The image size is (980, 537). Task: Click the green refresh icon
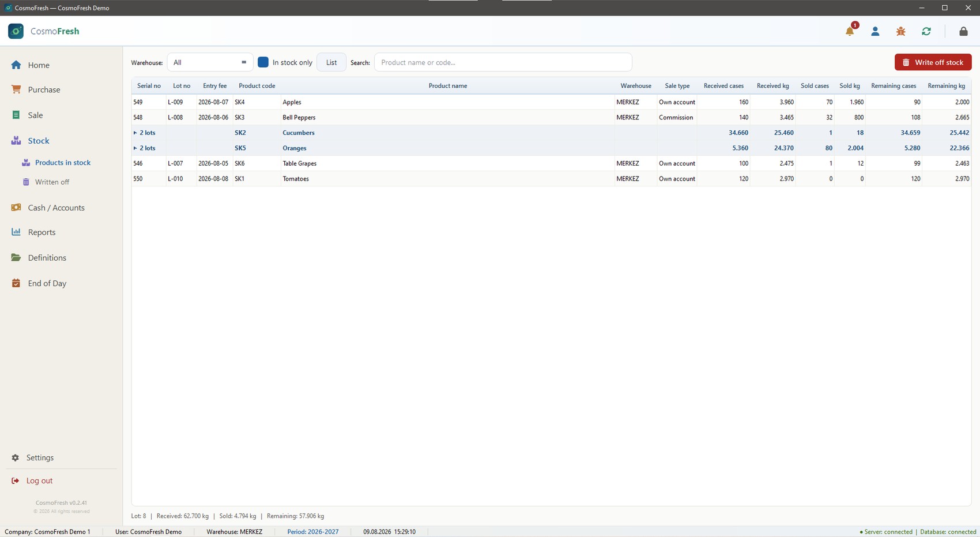926,31
